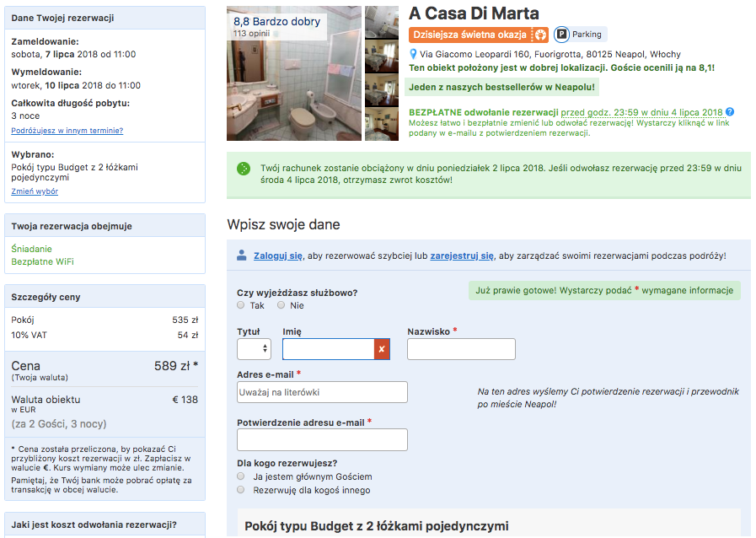Click the green circle icon in charge notice
The image size is (756, 538).
coord(244,169)
